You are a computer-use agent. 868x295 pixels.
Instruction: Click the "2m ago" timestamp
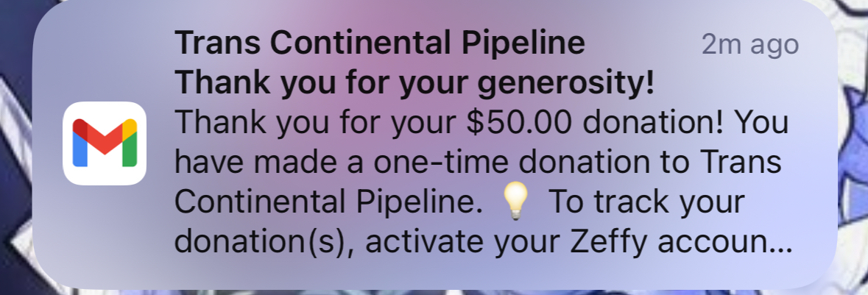[749, 46]
